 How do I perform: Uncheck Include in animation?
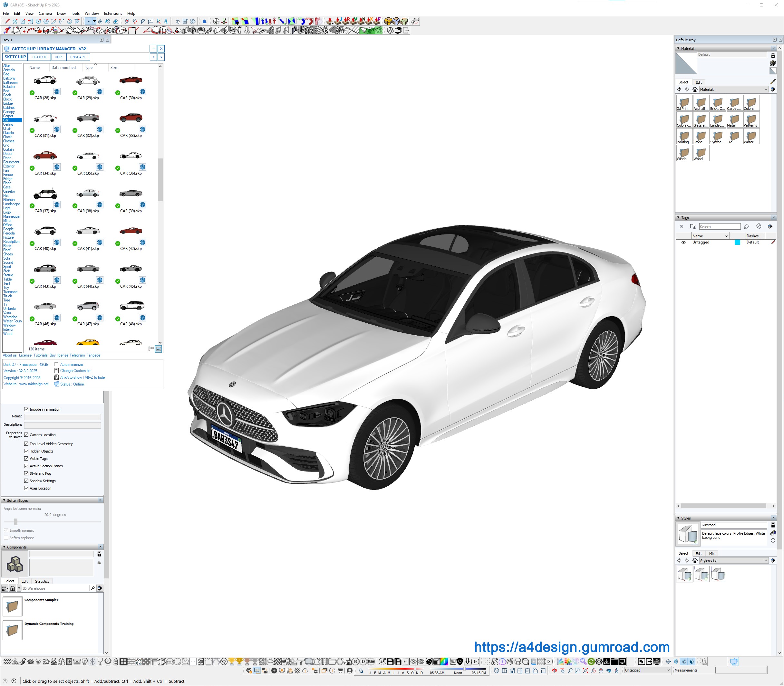coord(26,409)
